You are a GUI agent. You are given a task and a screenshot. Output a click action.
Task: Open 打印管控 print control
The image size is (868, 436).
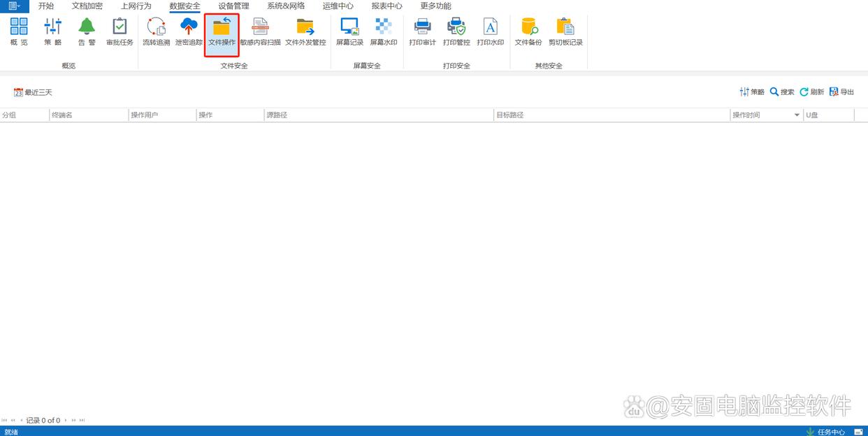pyautogui.click(x=456, y=32)
